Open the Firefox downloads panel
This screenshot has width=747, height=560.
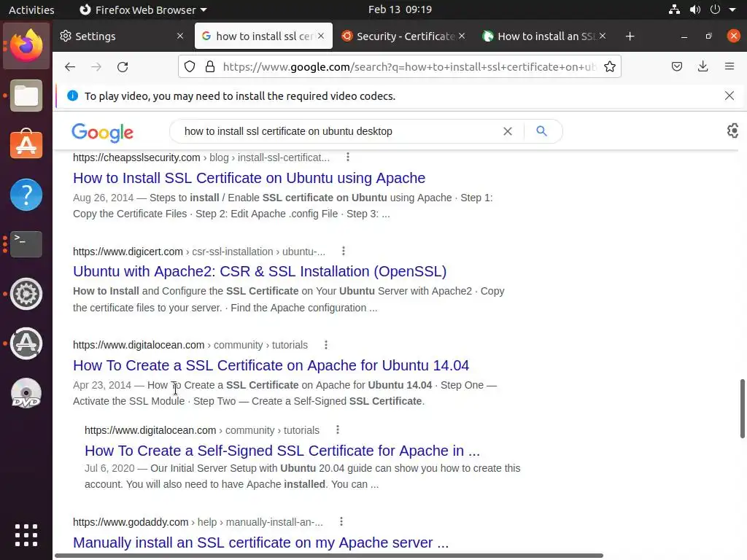click(703, 66)
